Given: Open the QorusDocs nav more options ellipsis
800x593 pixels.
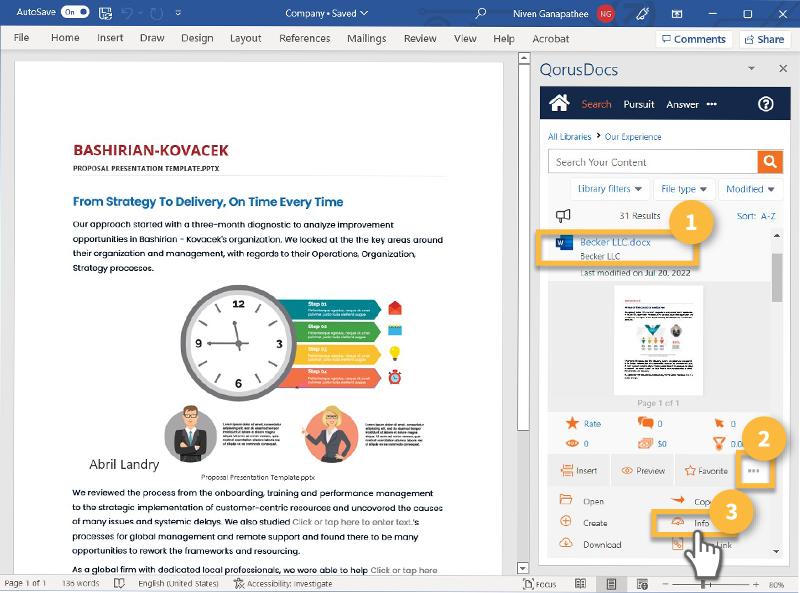Looking at the screenshot, I should point(711,104).
